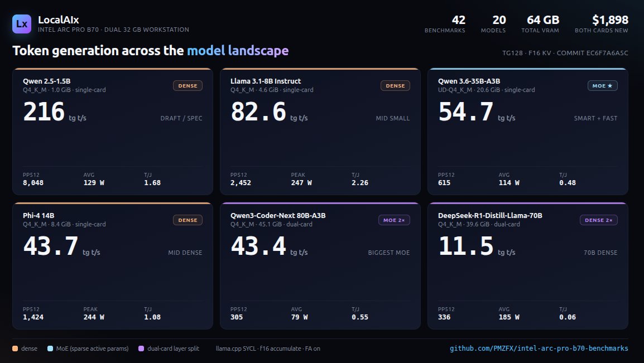Click the AVG '185 W' value
Viewport: 644px width, 363px height.
tap(509, 317)
